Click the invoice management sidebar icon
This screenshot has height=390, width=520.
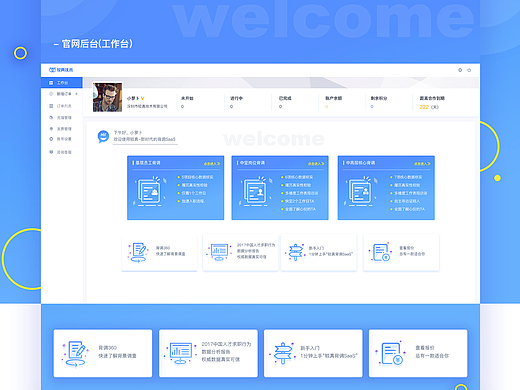51,129
